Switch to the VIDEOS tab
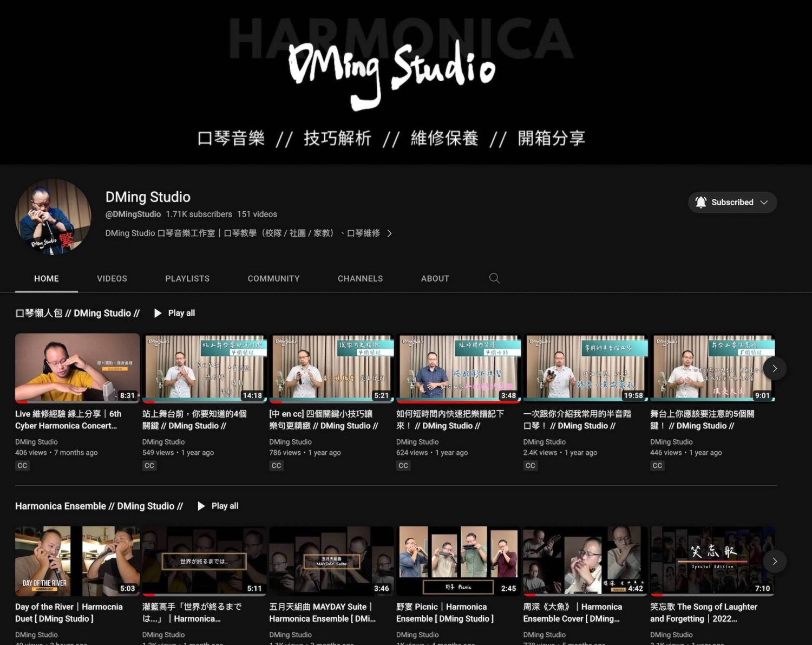 [112, 278]
